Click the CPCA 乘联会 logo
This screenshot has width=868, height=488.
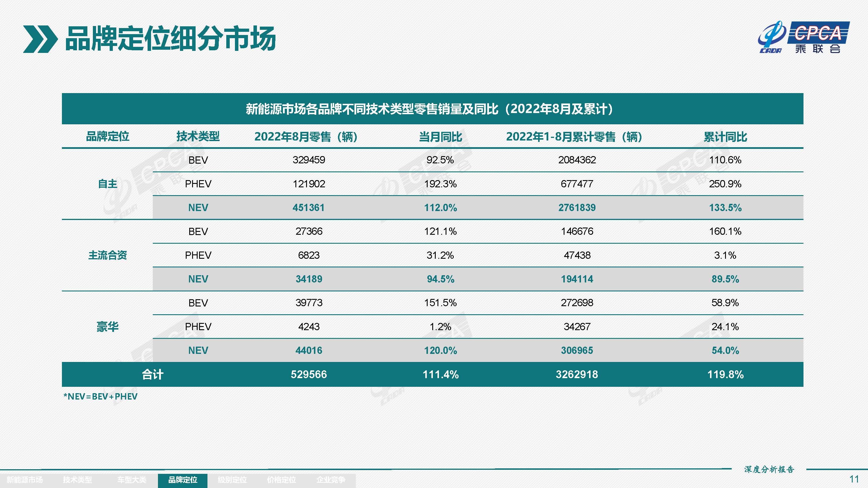(x=804, y=37)
